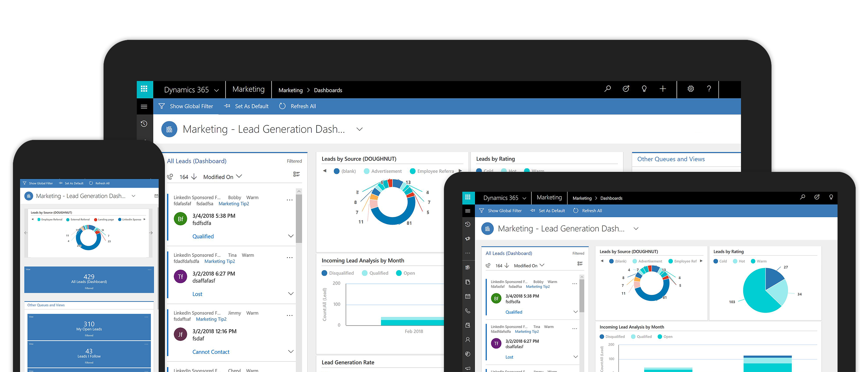Open ellipsis on the 310 My Open Leads tile
This screenshot has width=868, height=372.
(x=146, y=317)
